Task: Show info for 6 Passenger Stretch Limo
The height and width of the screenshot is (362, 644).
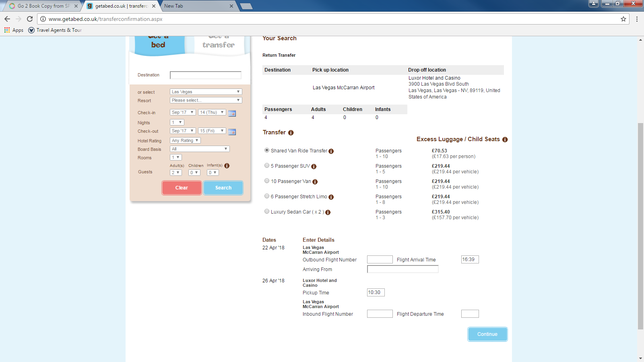Action: [x=331, y=197]
